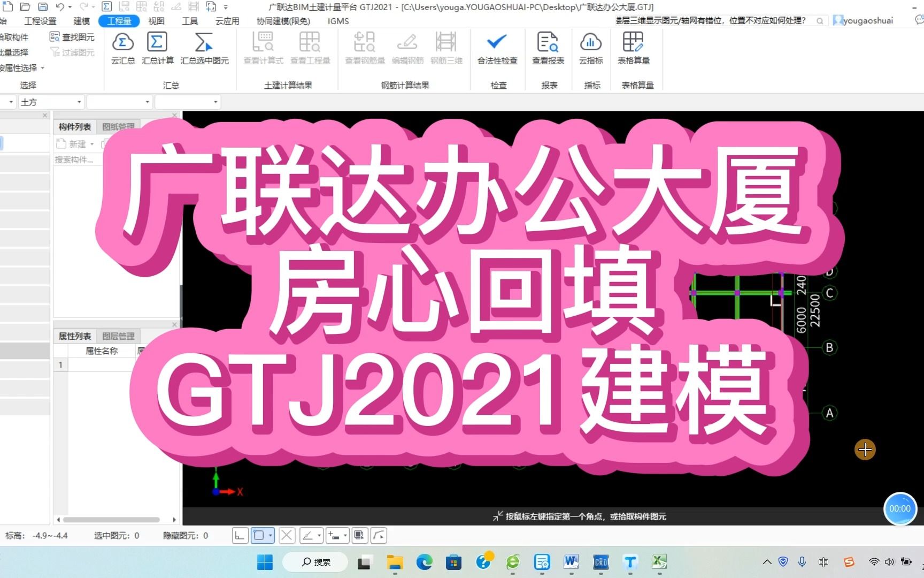Switch to 工程设置 ribbon tab
The width and height of the screenshot is (924, 578).
pyautogui.click(x=40, y=21)
